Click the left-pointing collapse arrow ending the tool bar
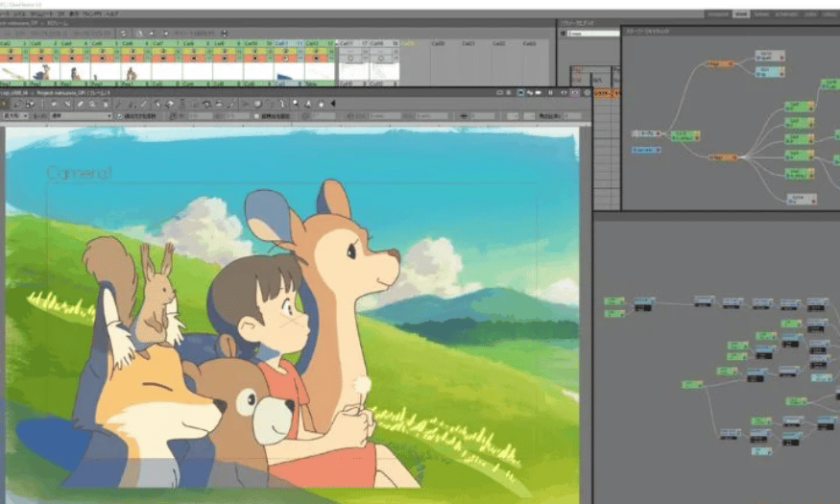The height and width of the screenshot is (504, 840). point(333,104)
